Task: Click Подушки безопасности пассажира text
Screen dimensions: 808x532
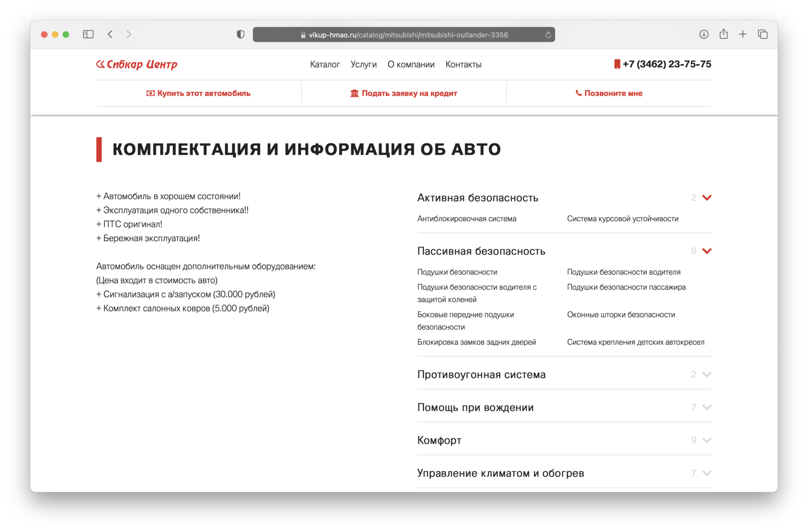Action: click(626, 287)
